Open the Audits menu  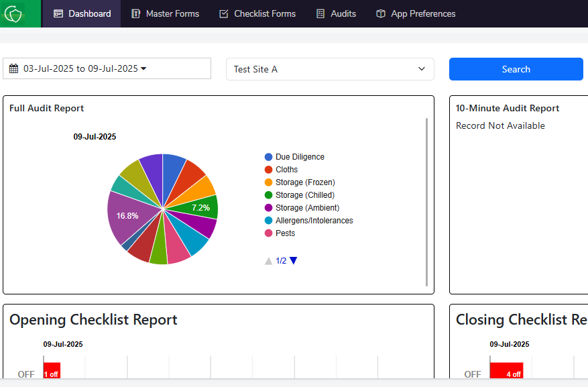336,13
